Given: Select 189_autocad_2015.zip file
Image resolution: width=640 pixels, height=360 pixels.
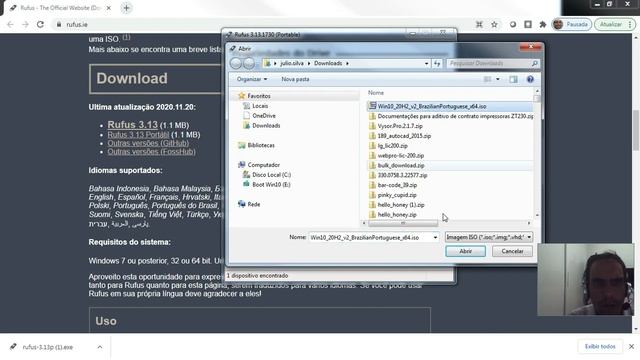Looking at the screenshot, I should pyautogui.click(x=404, y=136).
